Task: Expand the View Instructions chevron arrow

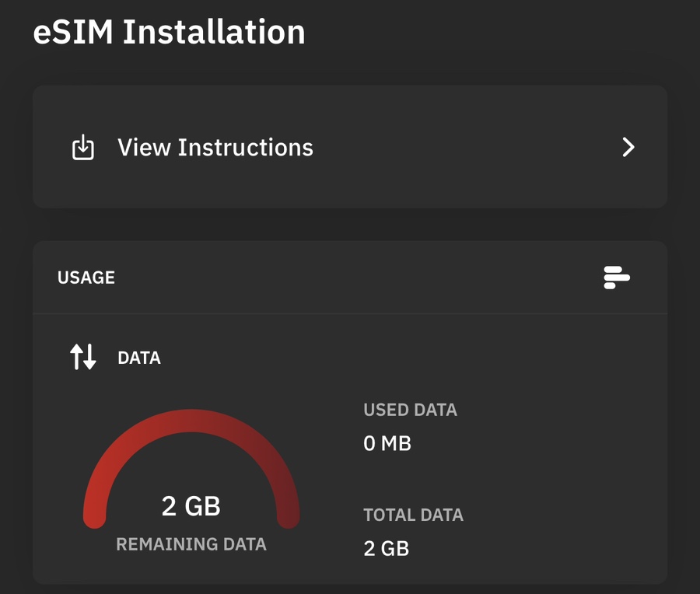Action: (x=628, y=147)
